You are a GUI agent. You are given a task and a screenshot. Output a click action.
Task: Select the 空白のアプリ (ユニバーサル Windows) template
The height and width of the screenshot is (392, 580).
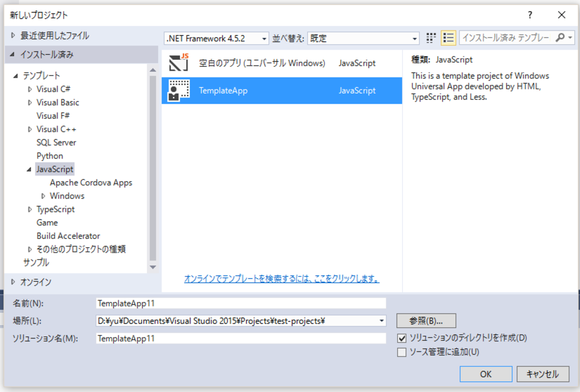pos(282,63)
